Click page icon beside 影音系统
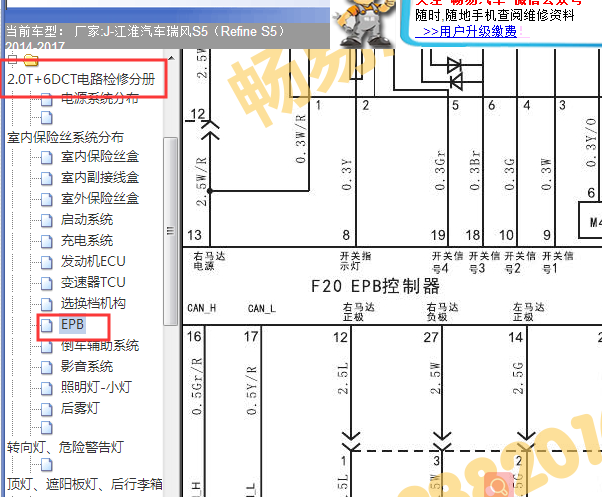Image resolution: width=602 pixels, height=497 pixels. [46, 368]
